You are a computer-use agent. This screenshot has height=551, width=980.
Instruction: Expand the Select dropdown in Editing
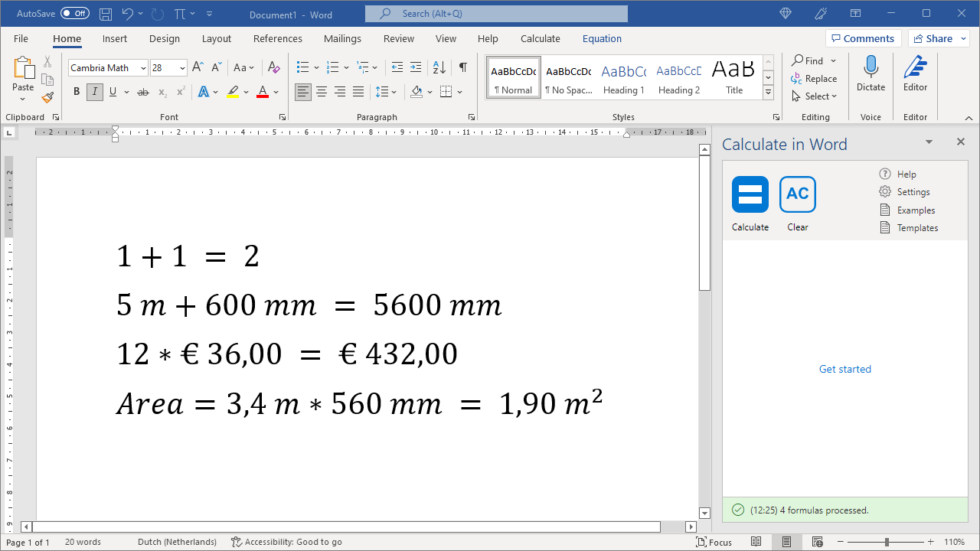click(813, 96)
